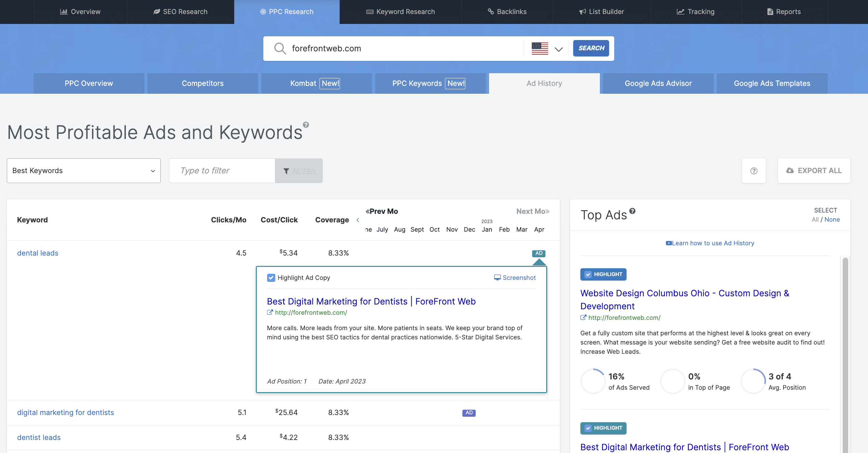Open the Backlinks tab
The height and width of the screenshot is (453, 868).
[x=507, y=12]
